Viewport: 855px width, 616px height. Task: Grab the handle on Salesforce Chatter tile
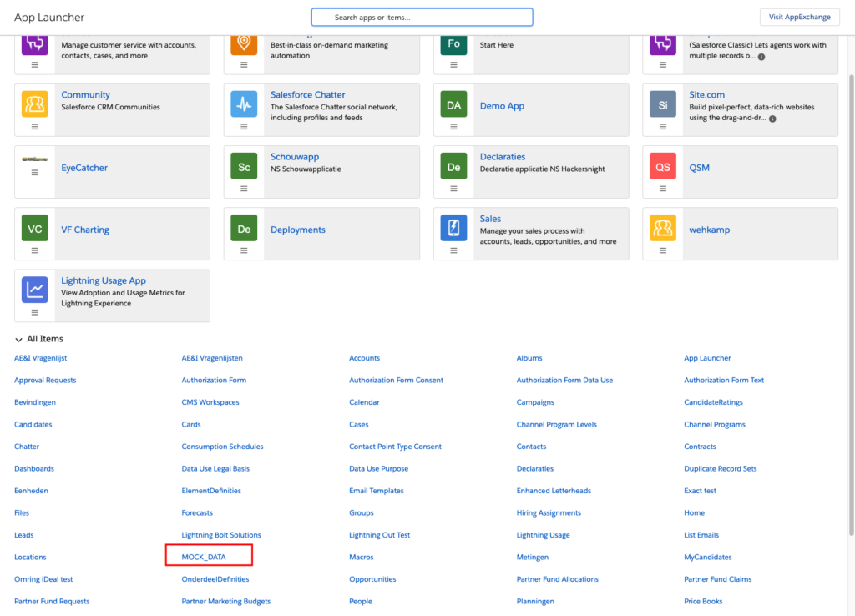click(x=244, y=127)
